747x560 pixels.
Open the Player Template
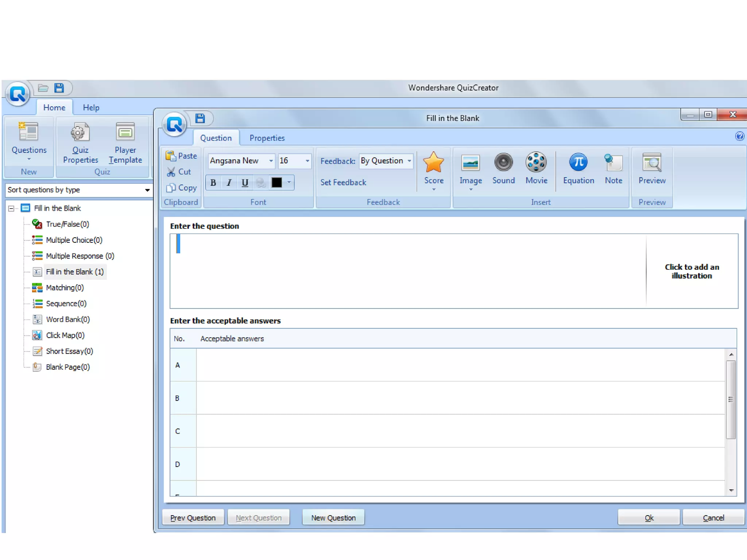click(125, 143)
